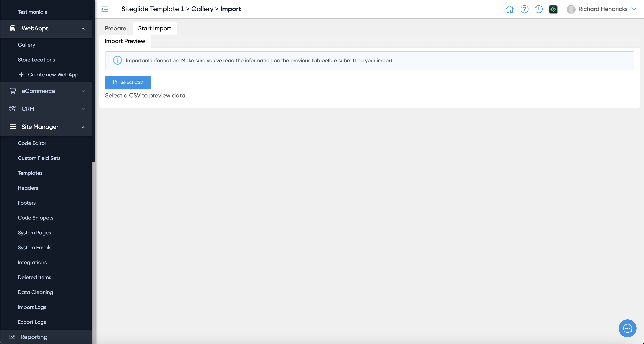
Task: Switch to the Prepare tab
Action: (x=115, y=29)
